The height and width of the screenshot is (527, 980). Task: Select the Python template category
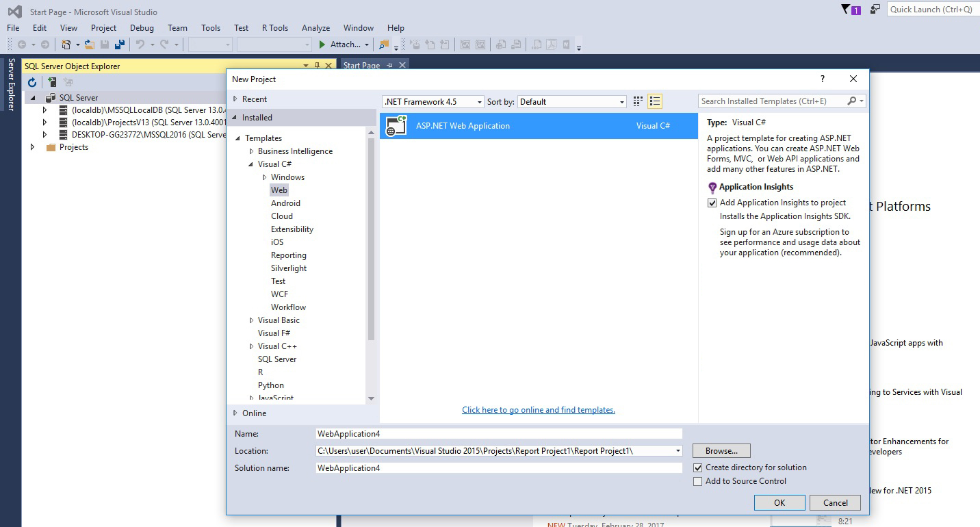pos(271,385)
